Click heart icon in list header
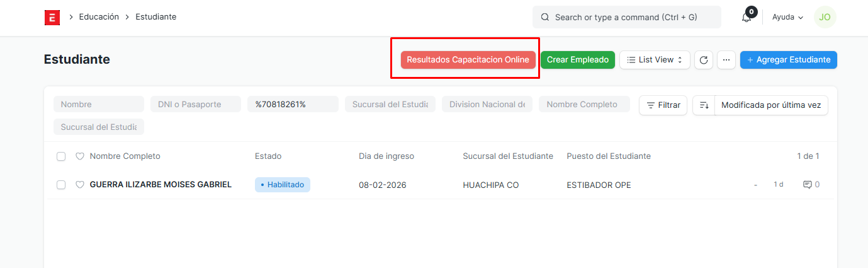 80,156
